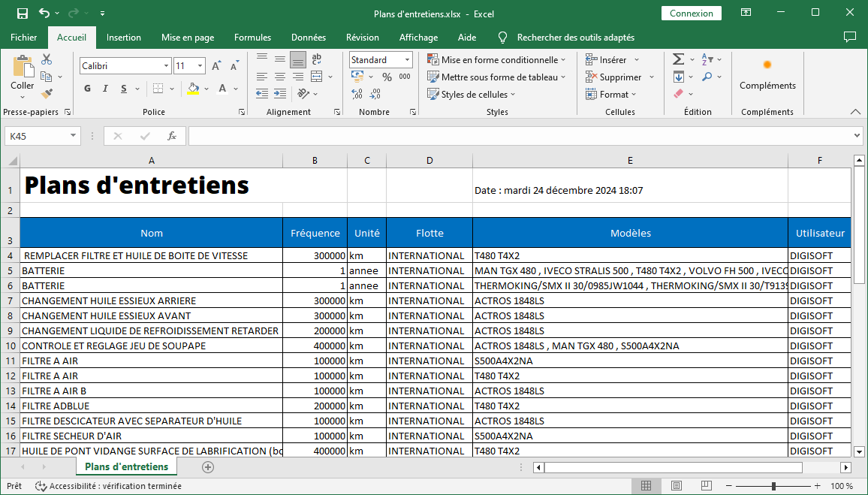
Task: Decrease the indent
Action: [x=262, y=94]
